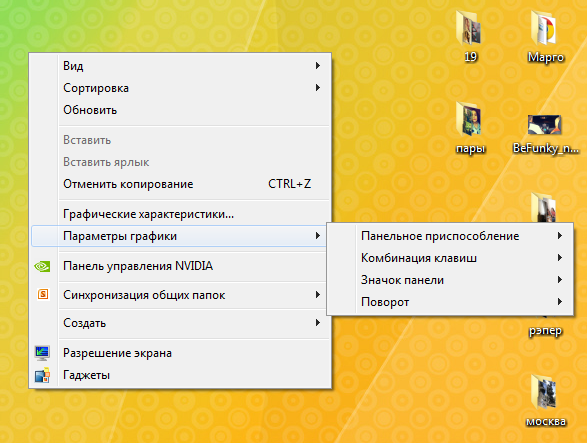Select the пары folder icon
587x443 pixels.
pos(469,119)
